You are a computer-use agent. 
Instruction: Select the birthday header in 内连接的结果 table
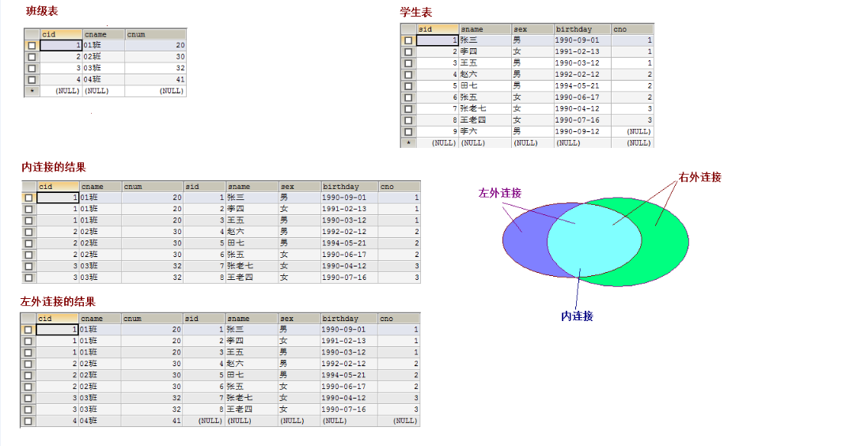tap(349, 187)
